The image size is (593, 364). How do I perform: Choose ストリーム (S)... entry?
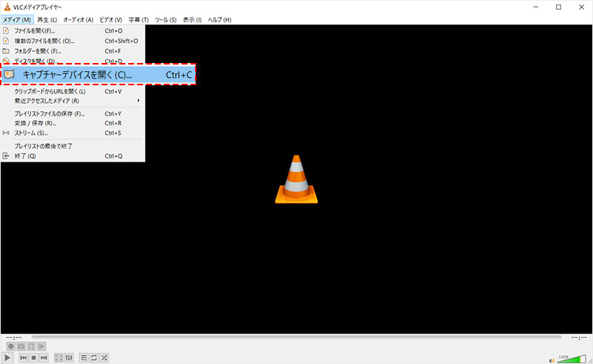73,133
